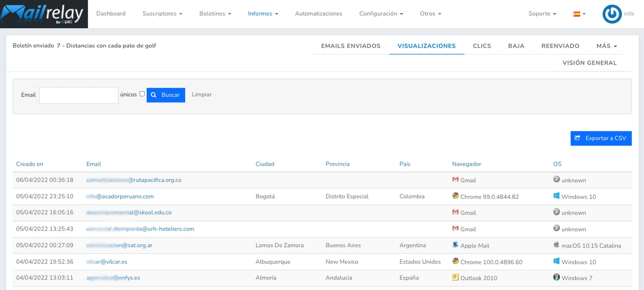Switch to EMAILS ENVIADOS tab
Viewport: 644px width, 290px height.
[x=351, y=46]
